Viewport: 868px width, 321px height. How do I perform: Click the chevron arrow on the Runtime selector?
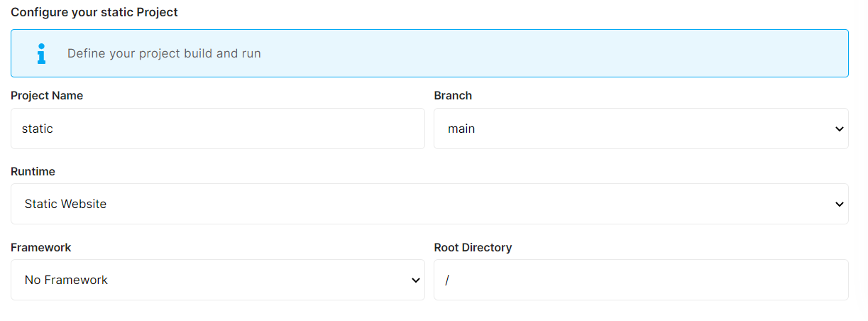coord(840,205)
